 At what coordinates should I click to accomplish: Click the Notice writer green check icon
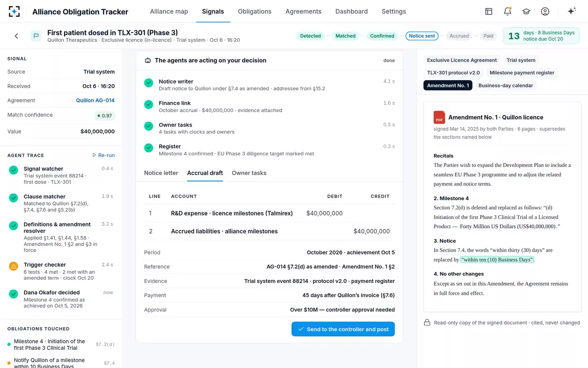(x=149, y=83)
